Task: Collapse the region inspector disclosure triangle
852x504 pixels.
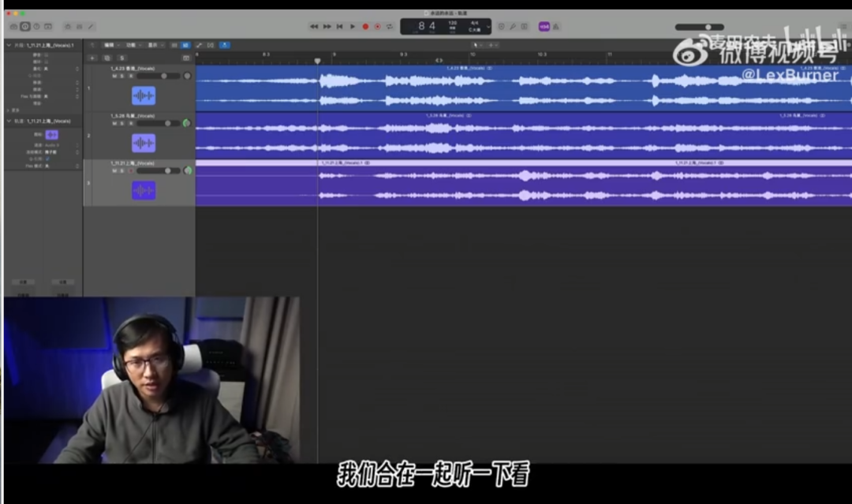Action: pyautogui.click(x=9, y=45)
